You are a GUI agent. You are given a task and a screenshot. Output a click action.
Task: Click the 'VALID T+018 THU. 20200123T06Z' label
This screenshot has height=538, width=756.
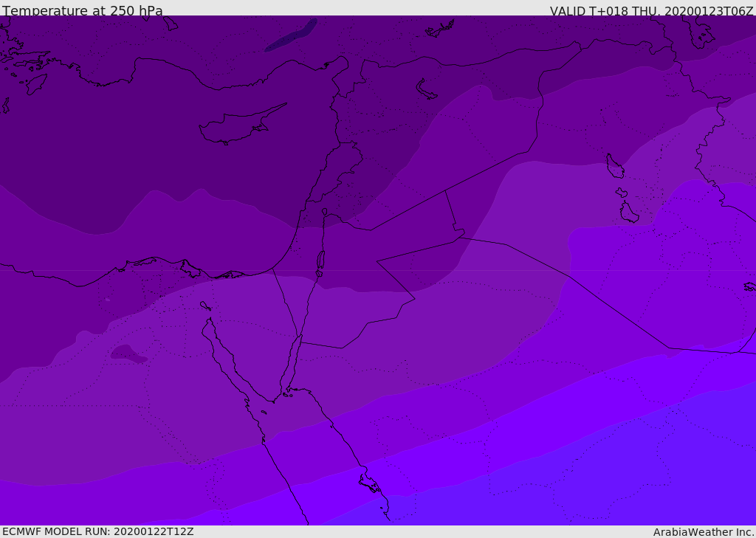651,10
